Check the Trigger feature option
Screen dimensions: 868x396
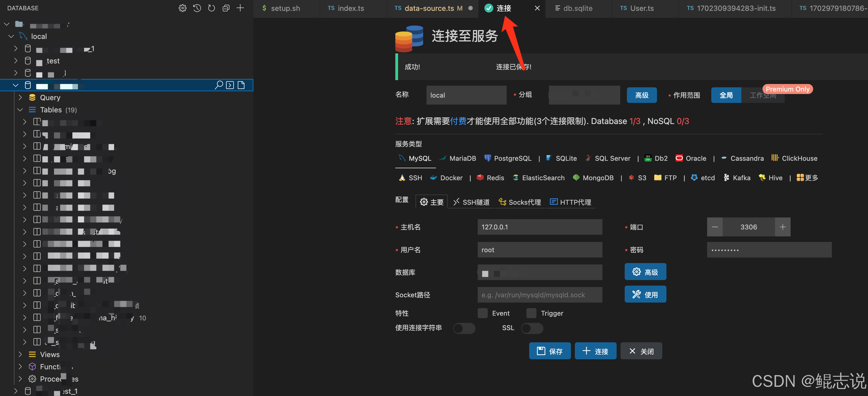tap(531, 313)
